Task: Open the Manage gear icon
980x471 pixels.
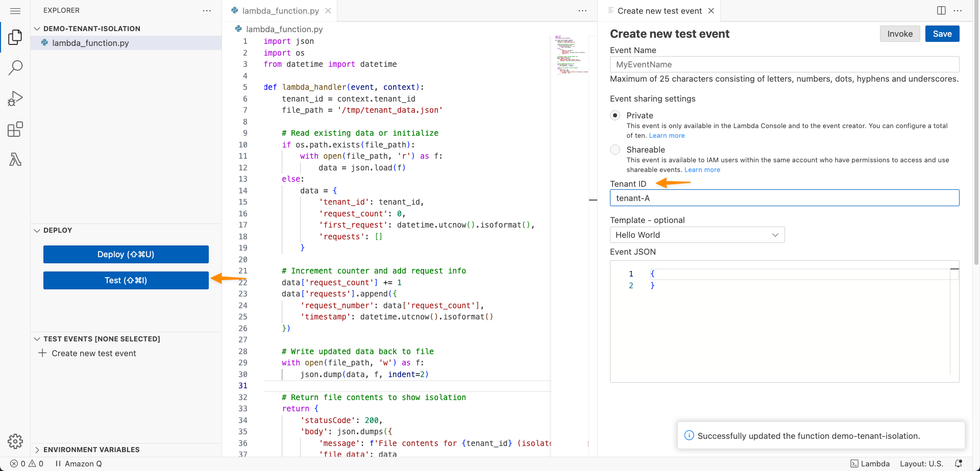Action: tap(15, 441)
